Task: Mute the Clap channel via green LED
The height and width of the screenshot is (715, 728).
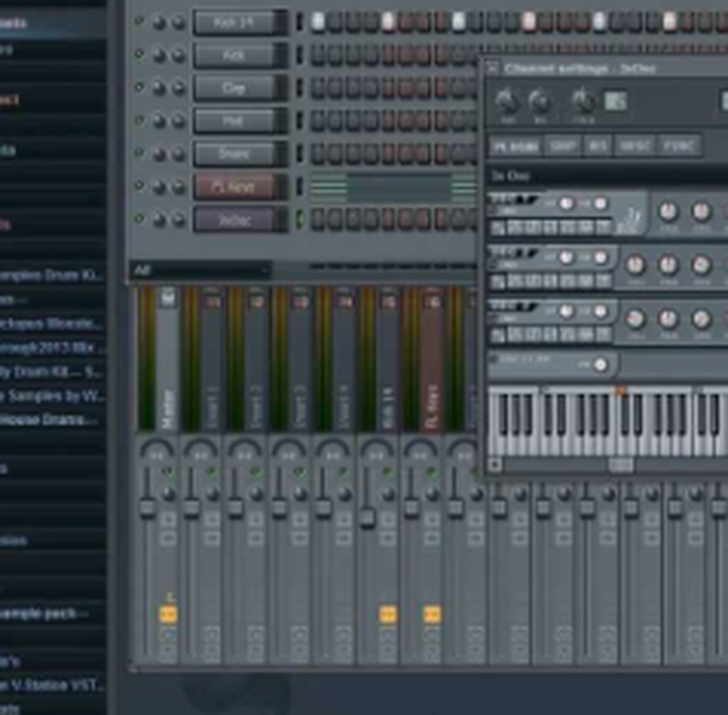Action: point(139,88)
